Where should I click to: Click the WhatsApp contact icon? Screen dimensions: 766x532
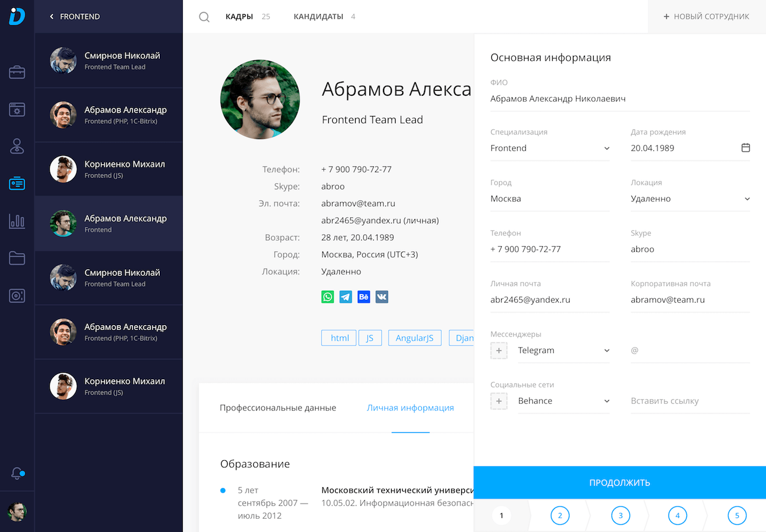tap(328, 297)
